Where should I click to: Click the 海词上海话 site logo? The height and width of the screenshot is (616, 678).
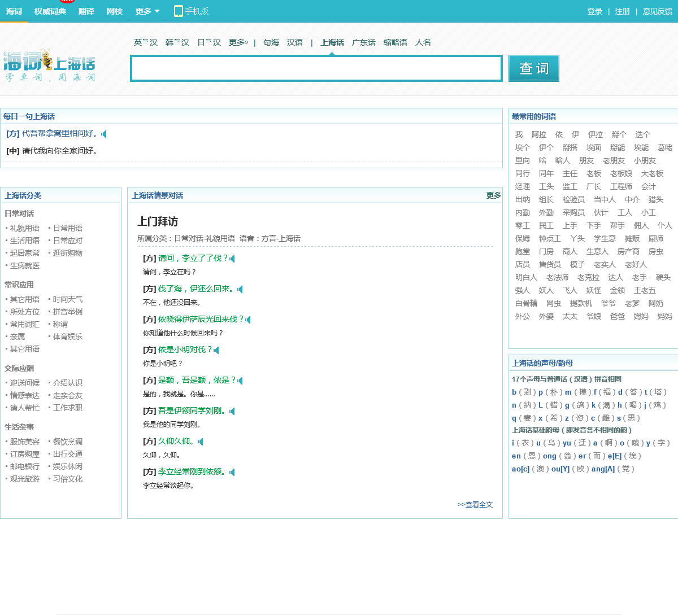click(x=49, y=65)
